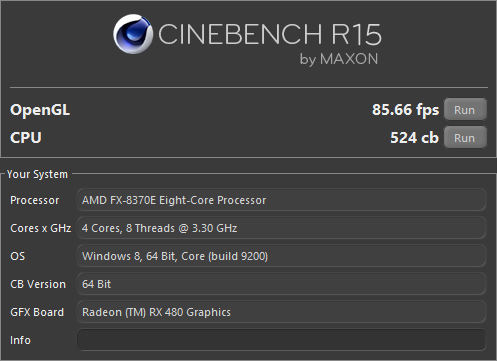Click the CINEBENCH R15 title text
497x361 pixels.
(270, 34)
